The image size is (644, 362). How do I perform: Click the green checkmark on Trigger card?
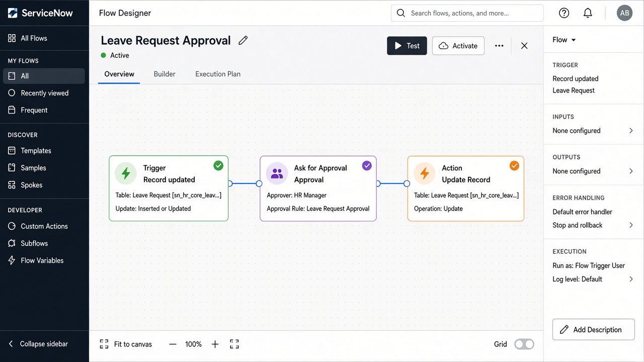pyautogui.click(x=218, y=165)
